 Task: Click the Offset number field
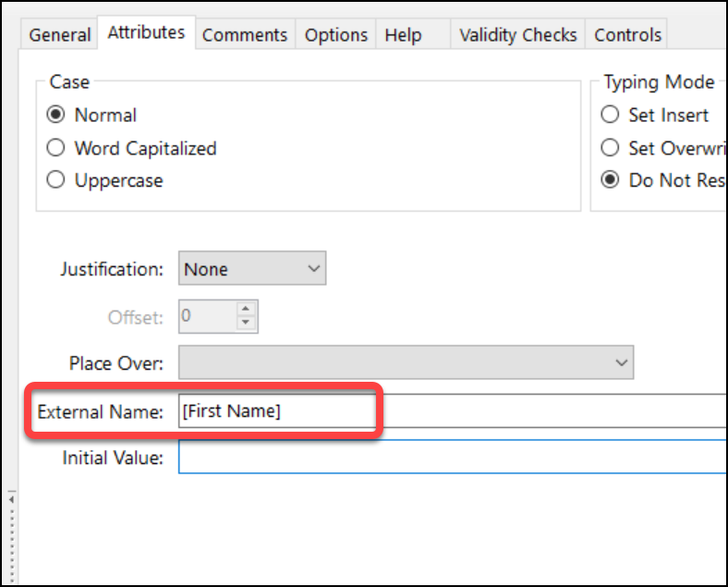(205, 316)
